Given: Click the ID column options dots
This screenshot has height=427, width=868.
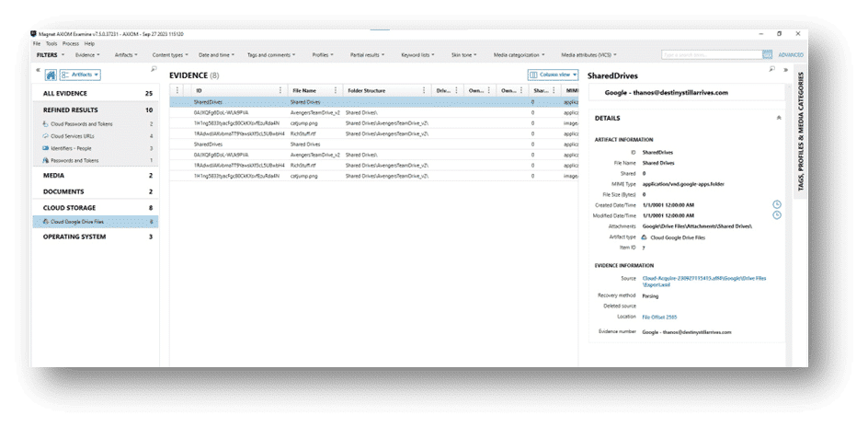Looking at the screenshot, I should coord(280,90).
